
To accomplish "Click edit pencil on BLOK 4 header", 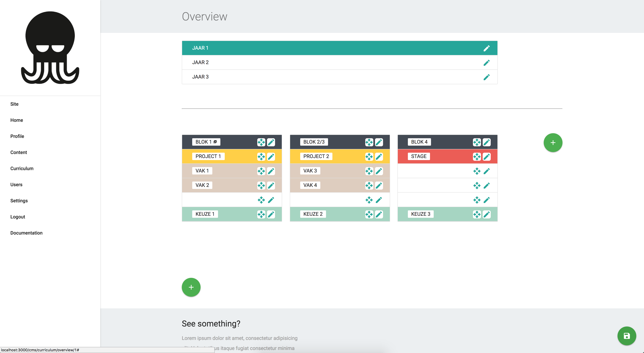I will coord(487,142).
